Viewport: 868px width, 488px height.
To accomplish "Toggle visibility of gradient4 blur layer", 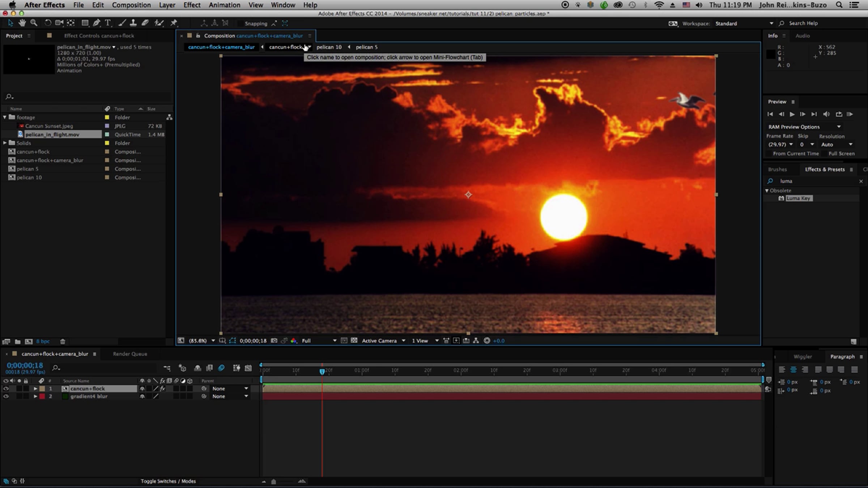I will pyautogui.click(x=6, y=397).
